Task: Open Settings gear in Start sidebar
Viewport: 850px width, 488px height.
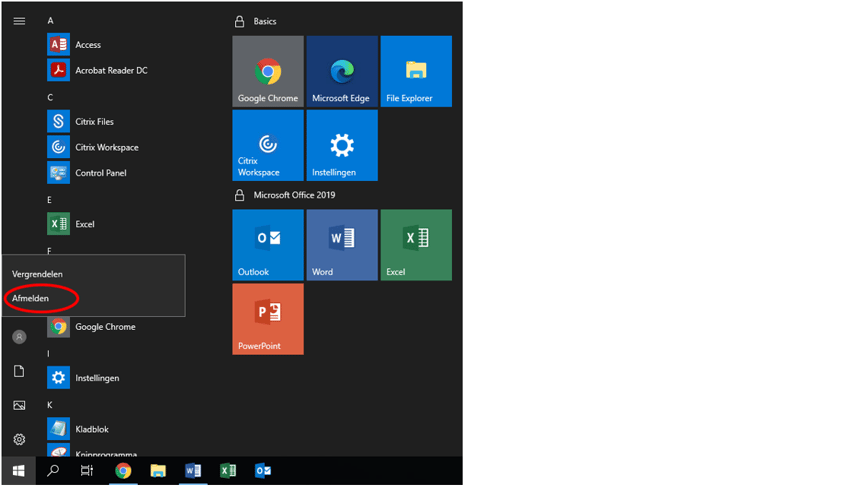Action: (19, 439)
